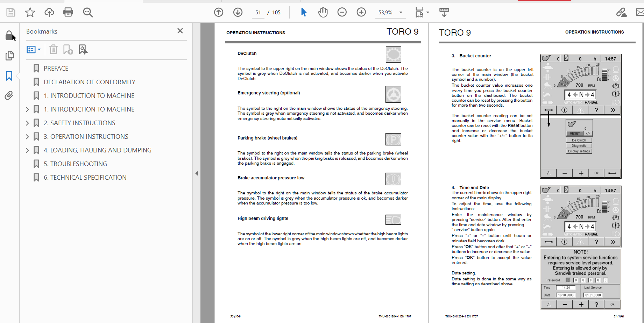This screenshot has width=644, height=323.
Task: Open the 6. TECHNICAL SPECIFICATION bookmark
Action: (x=85, y=178)
